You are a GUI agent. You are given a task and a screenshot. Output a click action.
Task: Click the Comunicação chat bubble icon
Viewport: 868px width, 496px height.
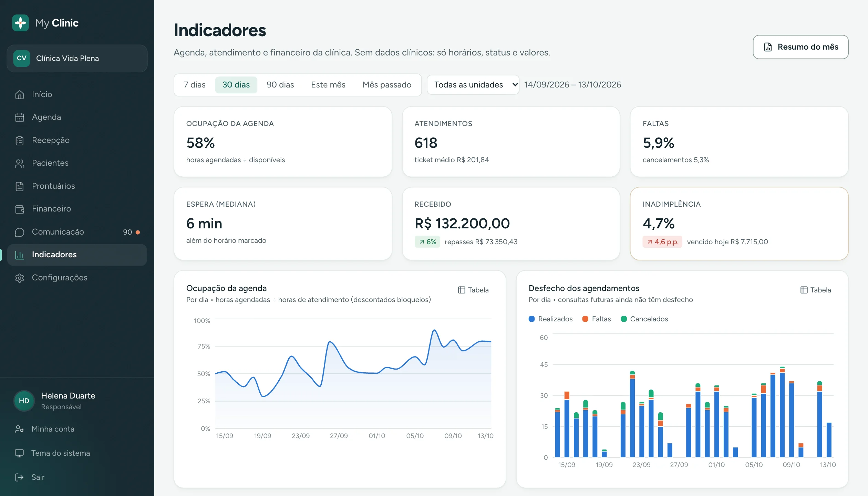coord(20,232)
